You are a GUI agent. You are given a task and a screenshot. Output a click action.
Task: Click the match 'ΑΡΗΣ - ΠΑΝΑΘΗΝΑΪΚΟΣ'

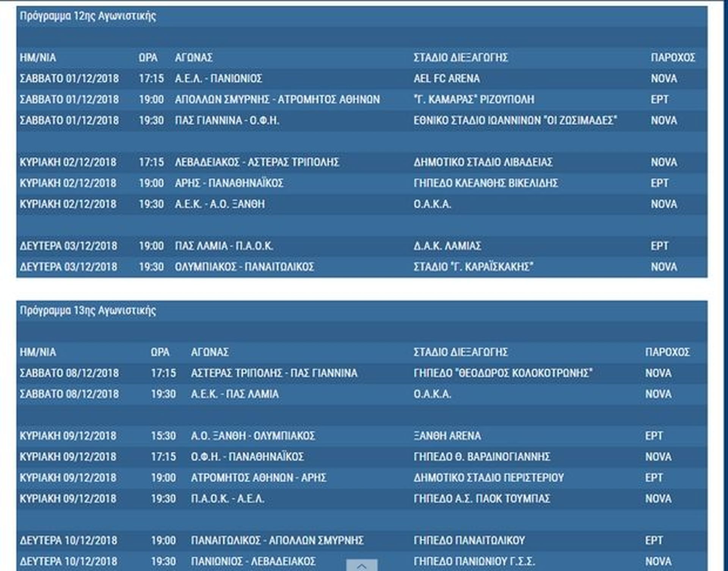click(229, 183)
